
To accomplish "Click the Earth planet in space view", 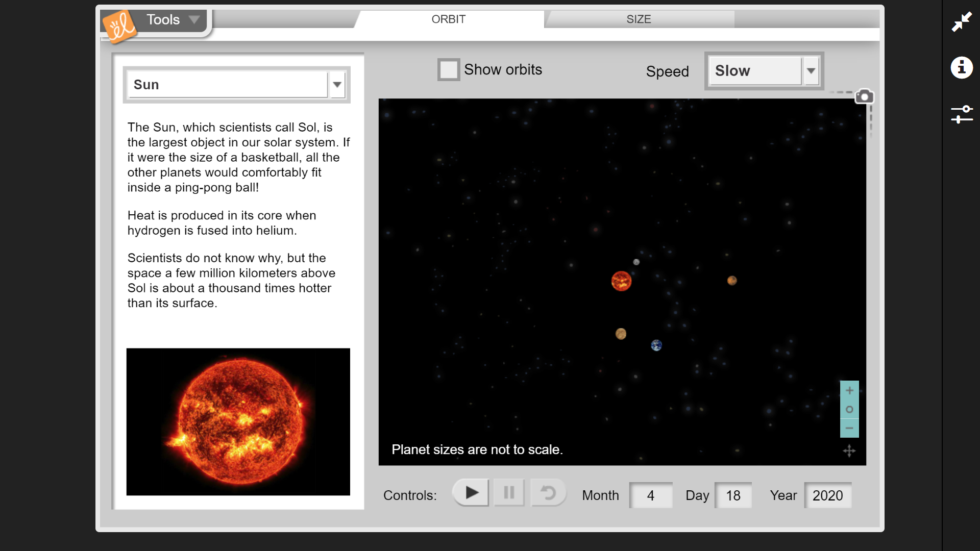I will coord(656,345).
